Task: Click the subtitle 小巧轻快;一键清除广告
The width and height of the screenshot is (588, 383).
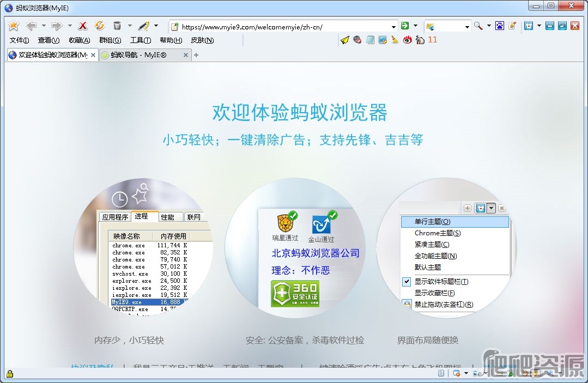Action: click(x=234, y=140)
